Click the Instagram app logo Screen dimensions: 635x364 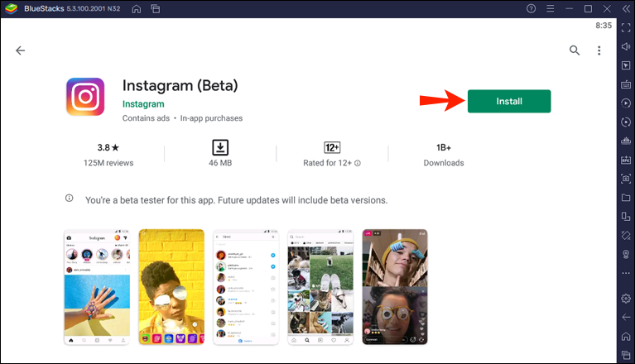pos(85,97)
